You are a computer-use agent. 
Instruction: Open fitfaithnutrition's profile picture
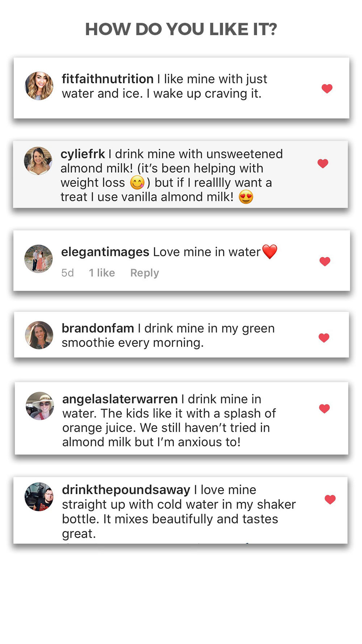pos(39,86)
